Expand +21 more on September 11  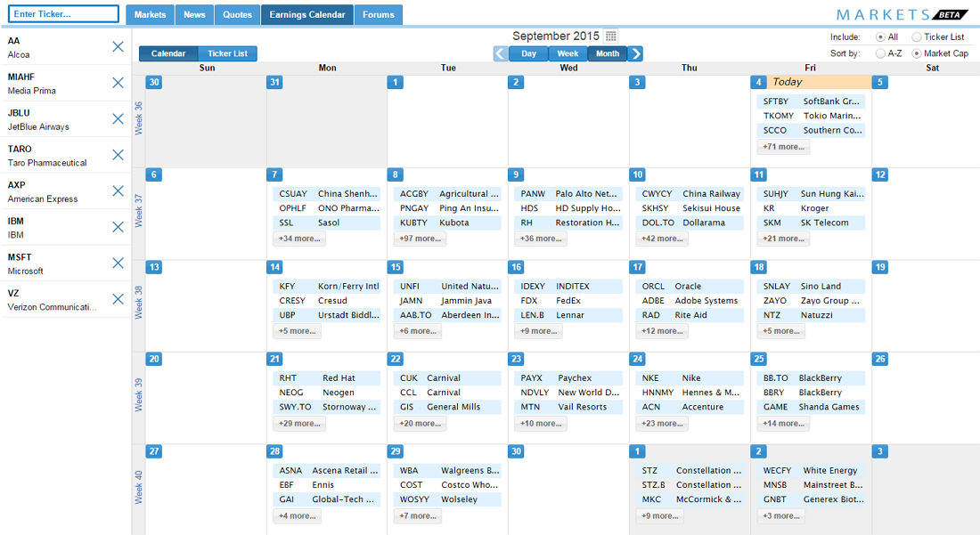pos(784,239)
